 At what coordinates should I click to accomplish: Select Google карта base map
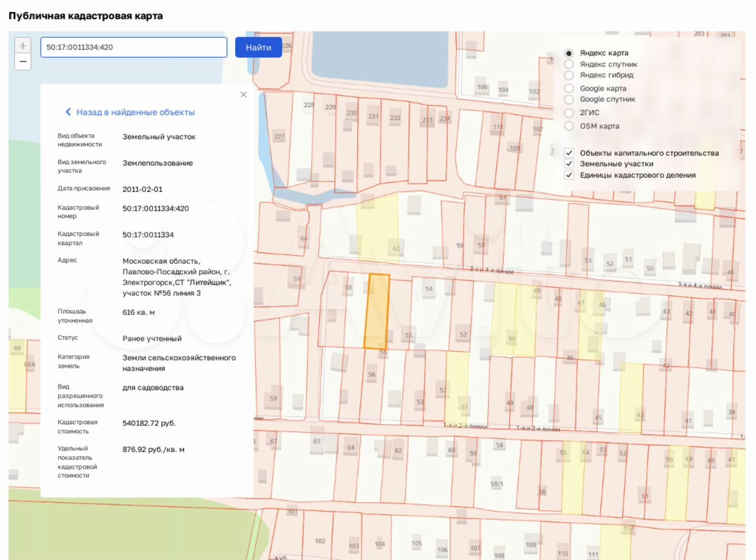[569, 89]
